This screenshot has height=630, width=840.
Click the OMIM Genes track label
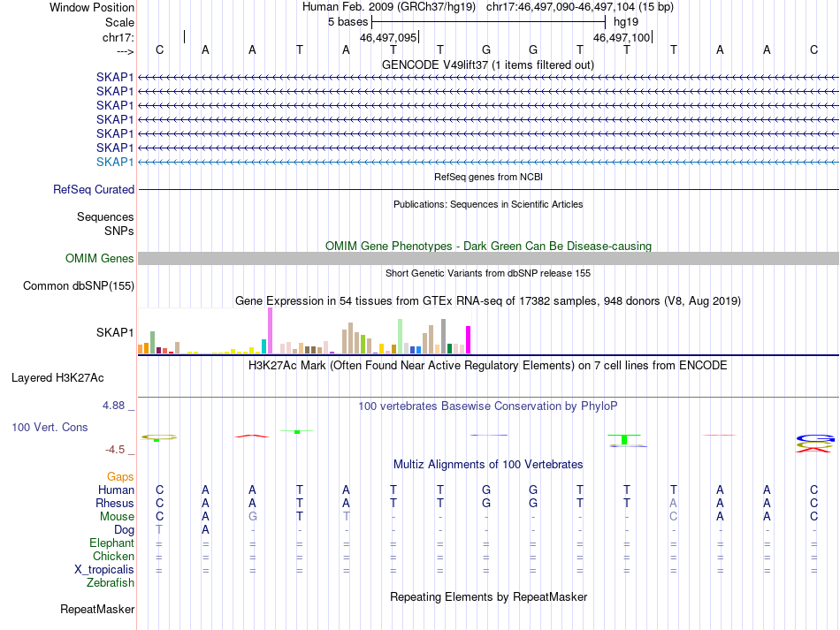(100, 259)
